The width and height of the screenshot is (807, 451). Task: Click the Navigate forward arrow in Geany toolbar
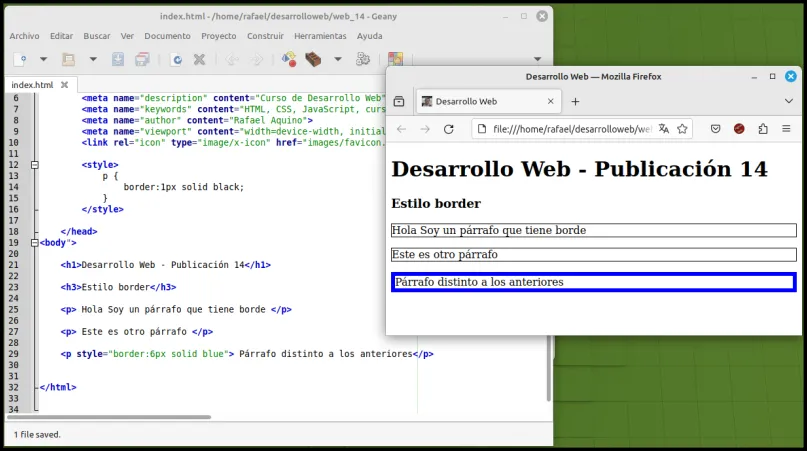click(256, 60)
